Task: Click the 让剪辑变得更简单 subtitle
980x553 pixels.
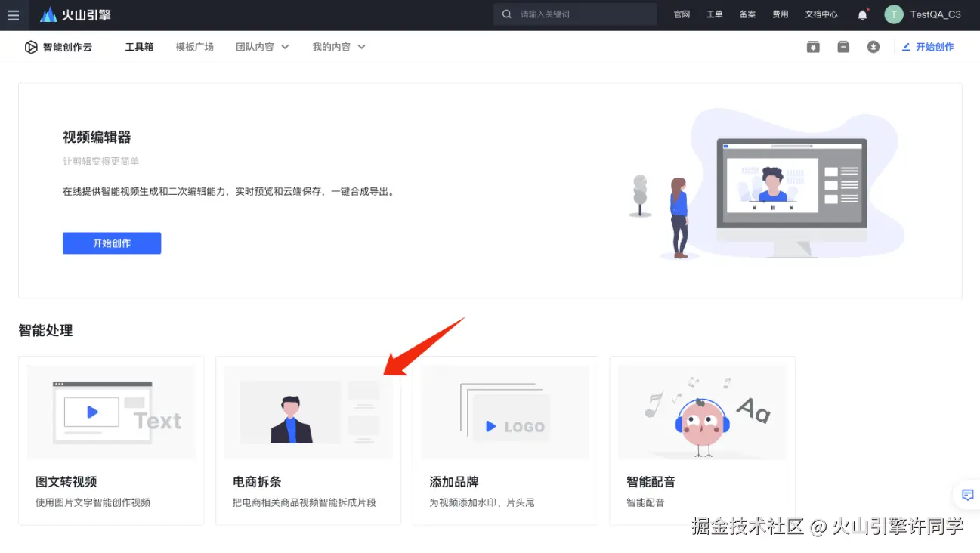Action: pyautogui.click(x=101, y=162)
